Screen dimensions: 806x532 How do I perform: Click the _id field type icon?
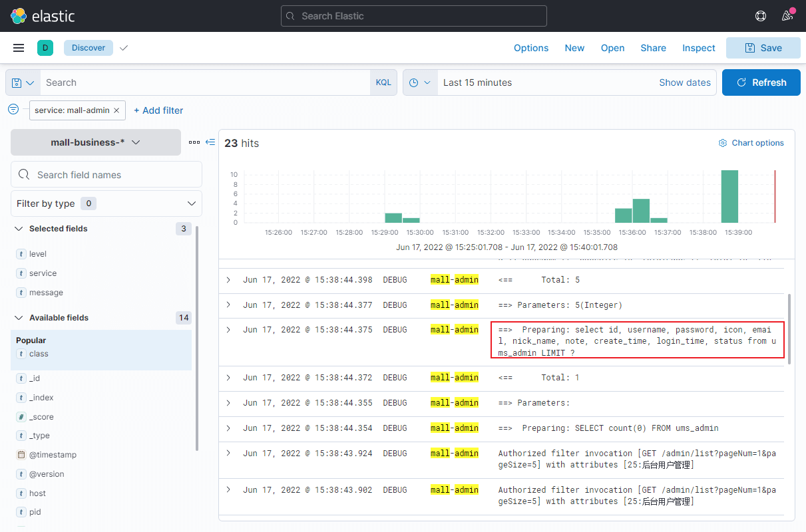[21, 378]
